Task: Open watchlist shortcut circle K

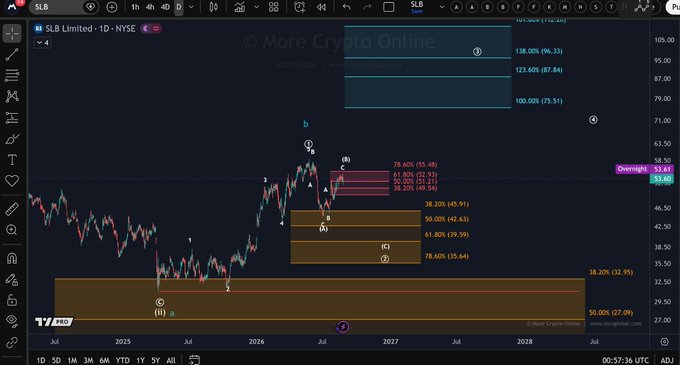Action: click(x=549, y=7)
